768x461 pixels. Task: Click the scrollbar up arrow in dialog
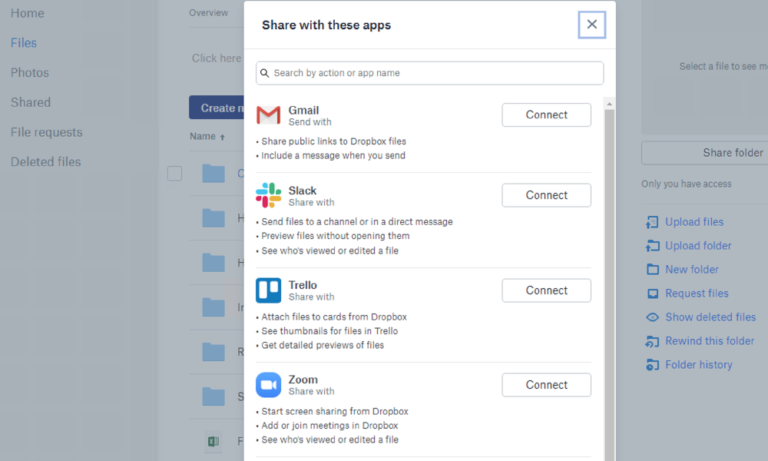click(x=609, y=104)
